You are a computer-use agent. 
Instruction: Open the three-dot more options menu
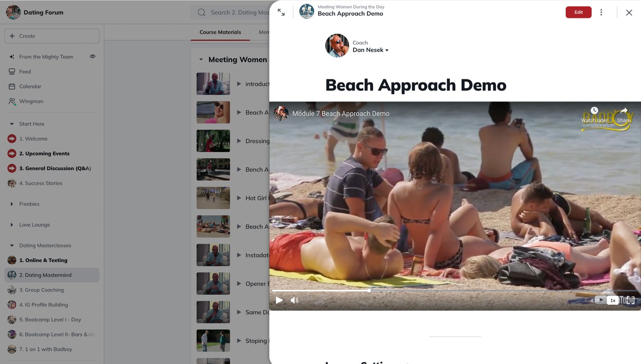[x=601, y=12]
